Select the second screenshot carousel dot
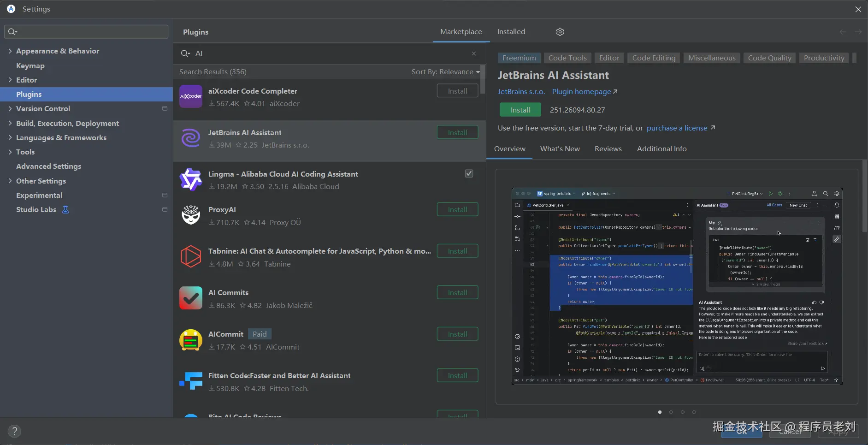Viewport: 868px width, 445px height. click(x=671, y=412)
